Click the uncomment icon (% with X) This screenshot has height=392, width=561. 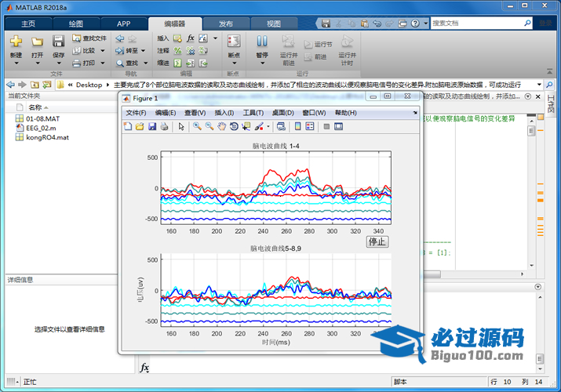pyautogui.click(x=191, y=51)
